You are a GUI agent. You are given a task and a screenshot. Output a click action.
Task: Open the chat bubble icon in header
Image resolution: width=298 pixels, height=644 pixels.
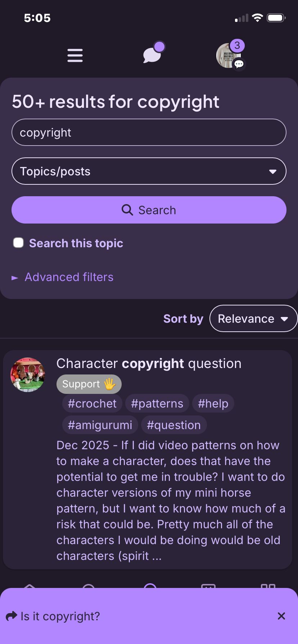[153, 55]
